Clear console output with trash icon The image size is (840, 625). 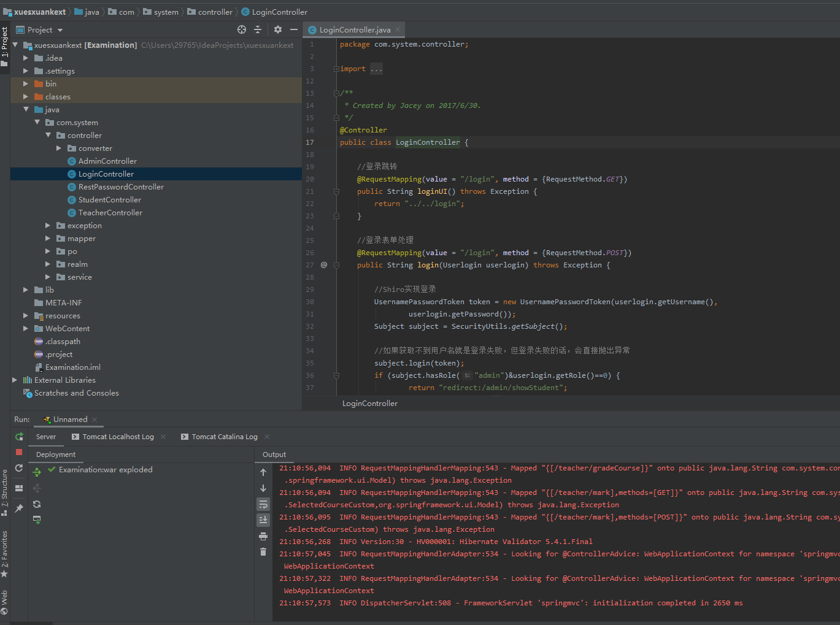(263, 552)
